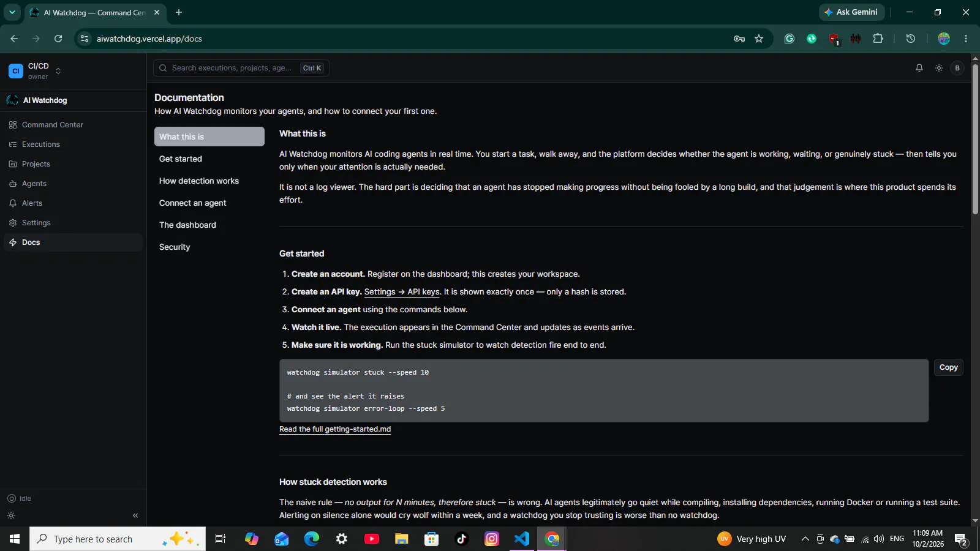Open a new browser tab
The height and width of the screenshot is (551, 980).
[x=179, y=12]
